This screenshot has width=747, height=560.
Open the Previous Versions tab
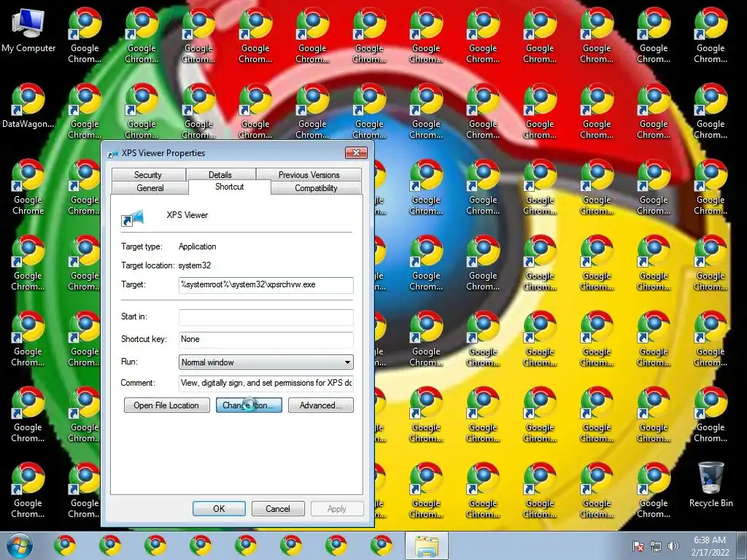[x=309, y=175]
